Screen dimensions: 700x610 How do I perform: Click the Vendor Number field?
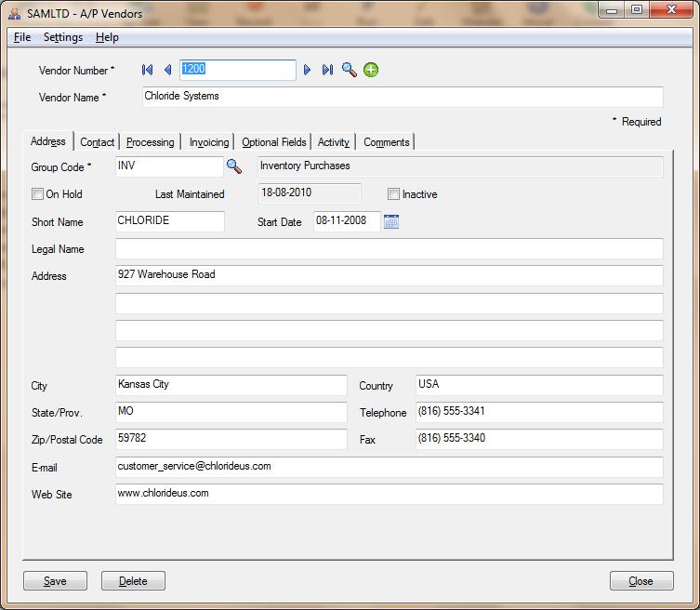click(x=237, y=70)
